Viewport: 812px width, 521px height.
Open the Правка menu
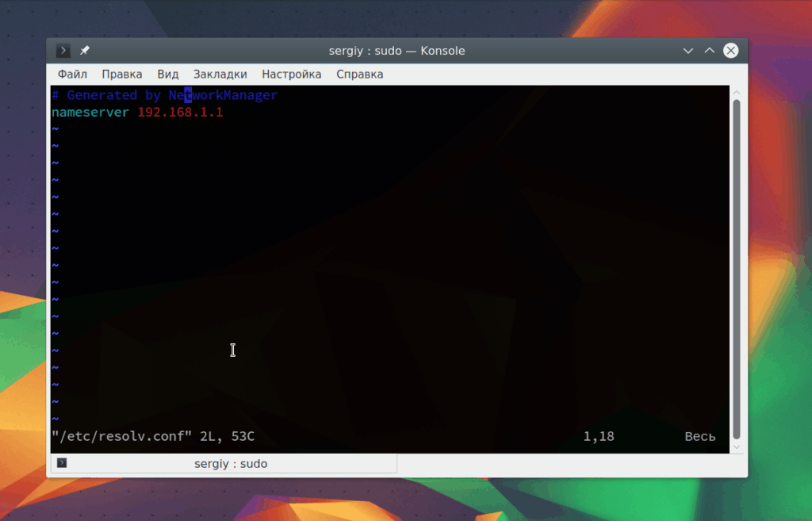(121, 74)
